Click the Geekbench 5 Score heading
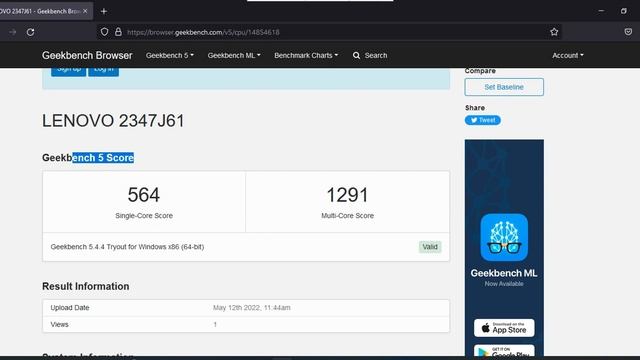This screenshot has height=360, width=640. 88,158
